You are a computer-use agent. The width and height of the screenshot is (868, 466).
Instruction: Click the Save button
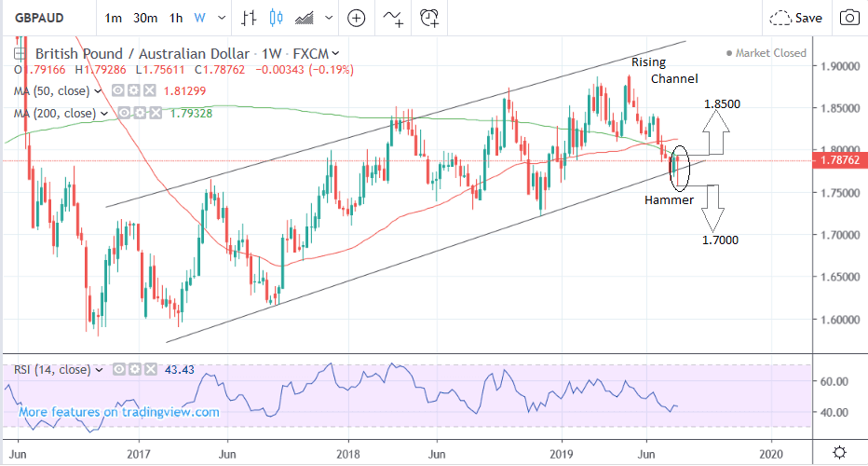[x=796, y=18]
